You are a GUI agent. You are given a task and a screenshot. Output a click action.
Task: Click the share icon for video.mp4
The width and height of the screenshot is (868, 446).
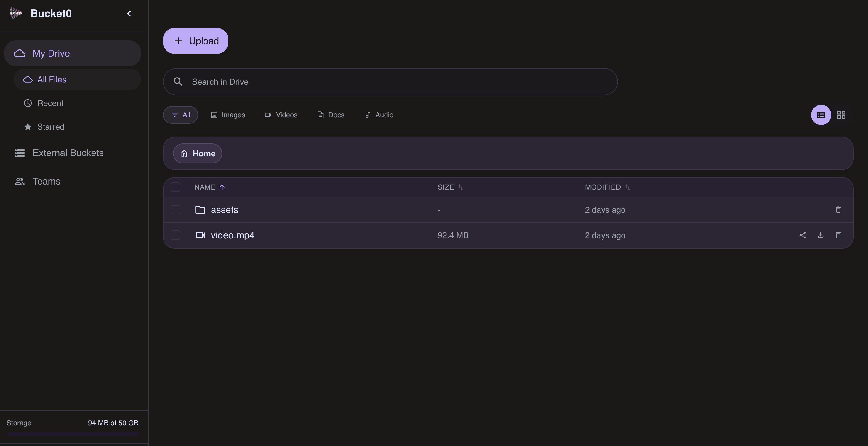point(803,235)
